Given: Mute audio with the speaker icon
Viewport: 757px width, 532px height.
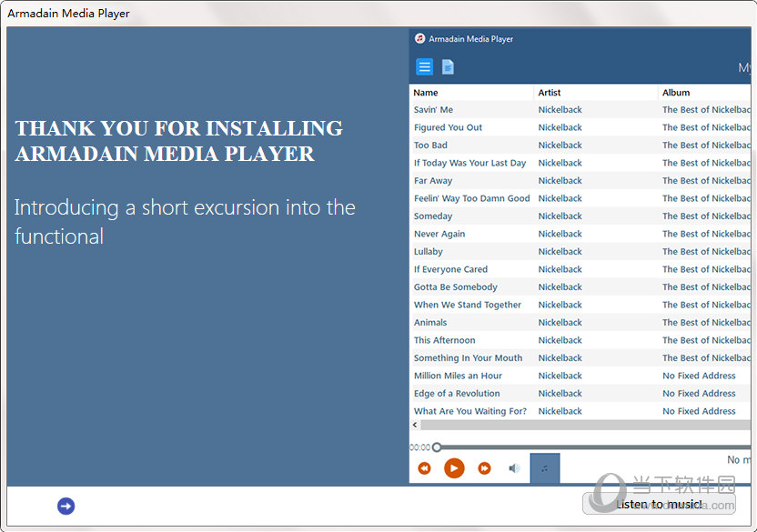Looking at the screenshot, I should point(514,468).
